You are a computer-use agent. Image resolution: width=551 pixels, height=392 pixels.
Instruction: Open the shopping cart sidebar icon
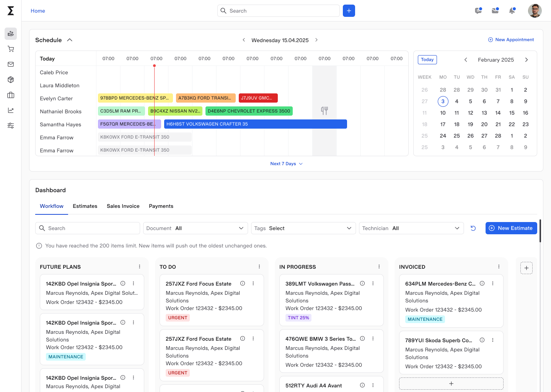click(11, 49)
